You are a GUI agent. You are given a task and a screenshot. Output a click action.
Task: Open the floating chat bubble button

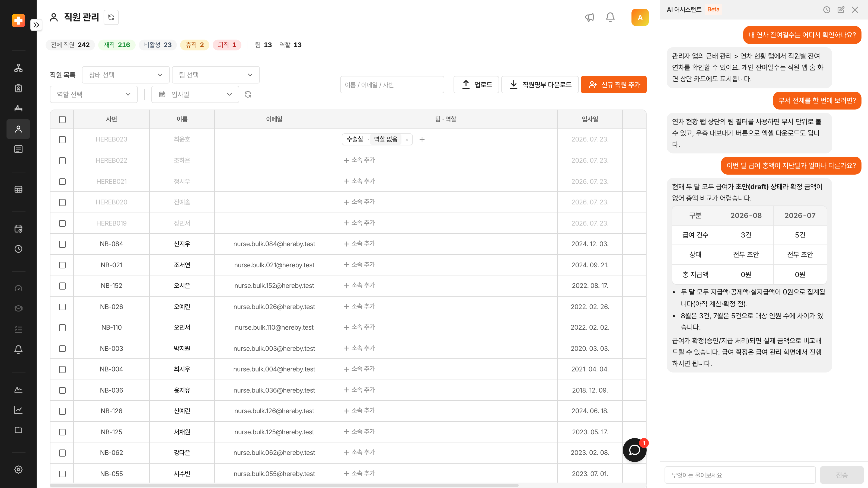[x=634, y=450]
